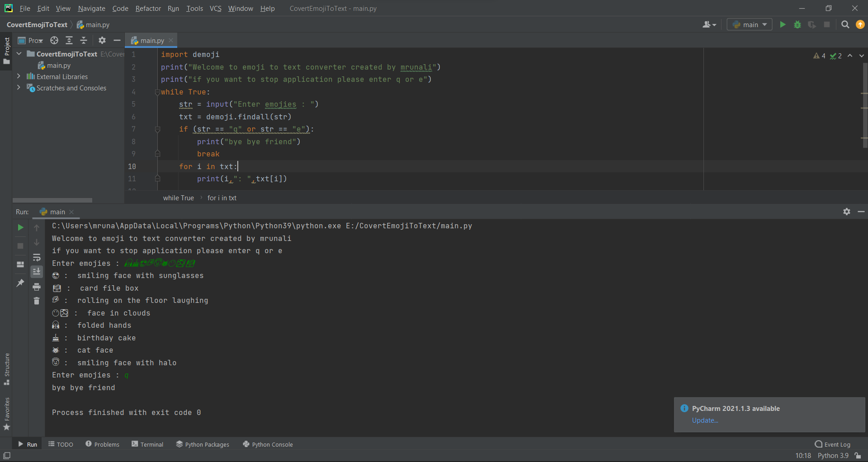Image resolution: width=868 pixels, height=462 pixels.
Task: Move up the stack trace in Run output
Action: (37, 228)
